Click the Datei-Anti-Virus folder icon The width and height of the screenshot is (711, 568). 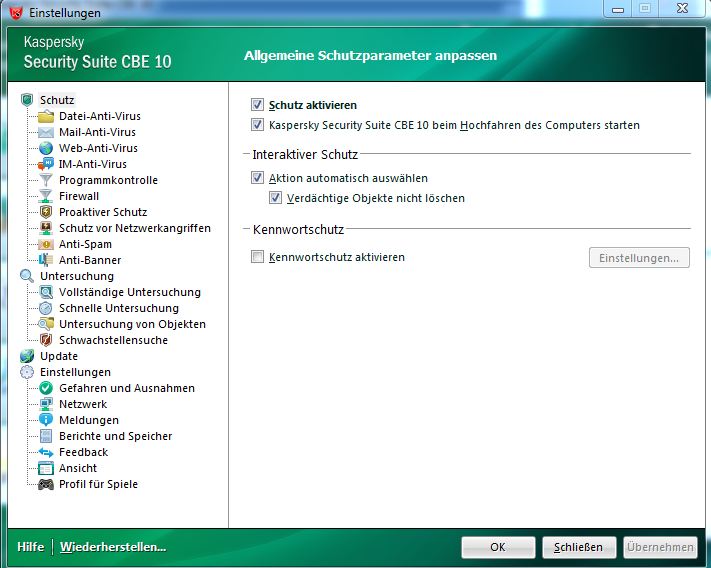(46, 116)
